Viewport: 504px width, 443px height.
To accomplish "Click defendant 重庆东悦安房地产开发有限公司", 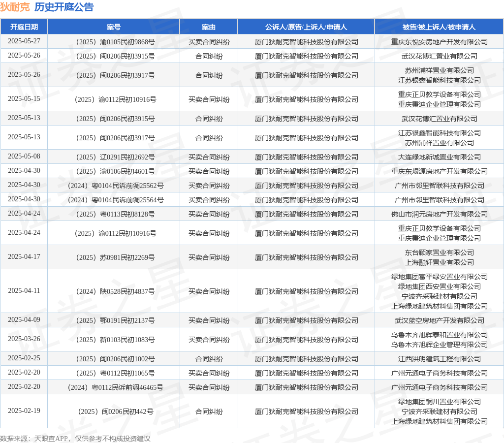I will click(x=440, y=42).
